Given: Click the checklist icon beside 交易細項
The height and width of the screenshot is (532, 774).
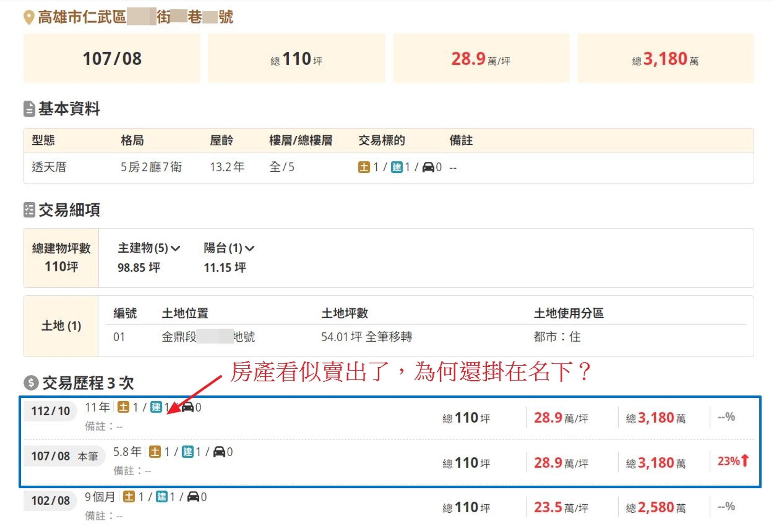Looking at the screenshot, I should pos(29,210).
